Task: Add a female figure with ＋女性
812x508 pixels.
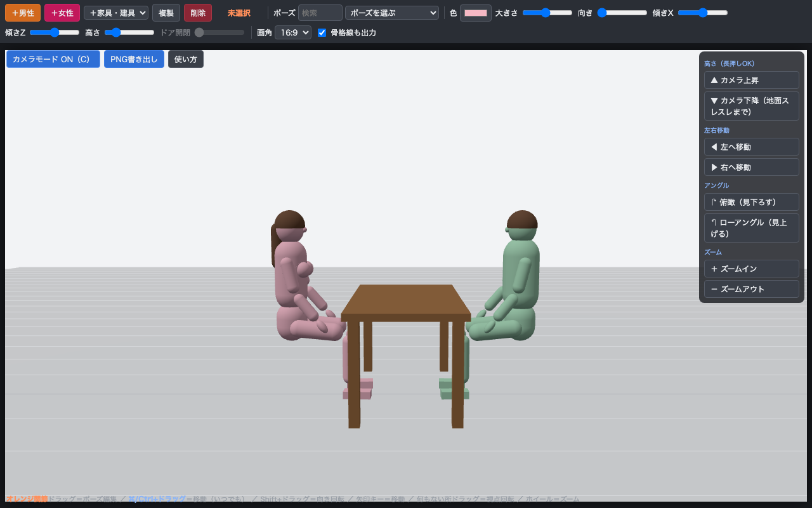Action: (x=62, y=13)
